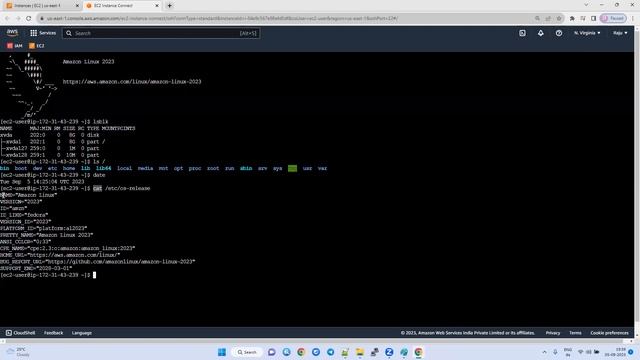Screen dimensions: 640x360
Task: Click the terminal prompt cursor line
Action: [48, 275]
